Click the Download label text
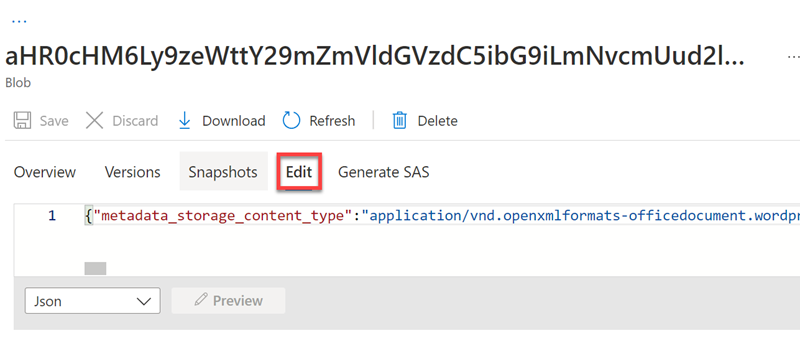 tap(234, 121)
